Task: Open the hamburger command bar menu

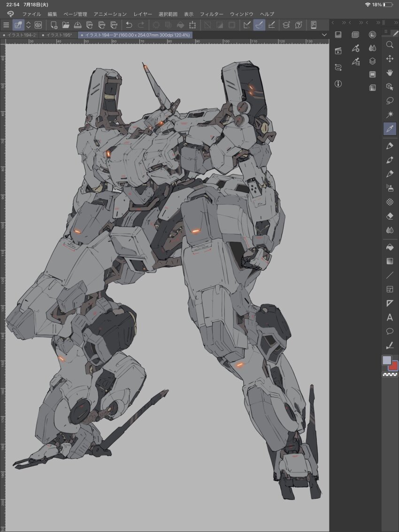Action: [x=6, y=25]
